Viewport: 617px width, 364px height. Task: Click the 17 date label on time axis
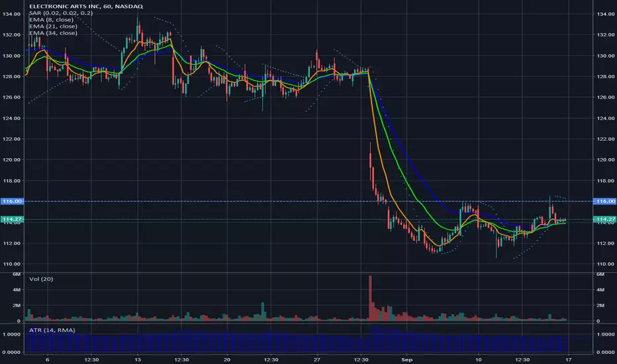click(568, 359)
